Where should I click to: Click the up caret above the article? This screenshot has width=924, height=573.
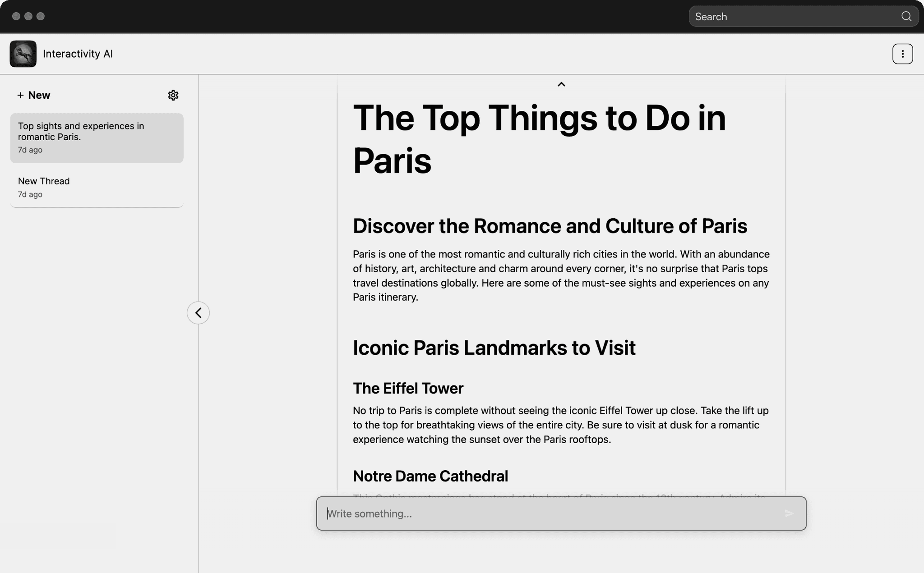click(561, 84)
